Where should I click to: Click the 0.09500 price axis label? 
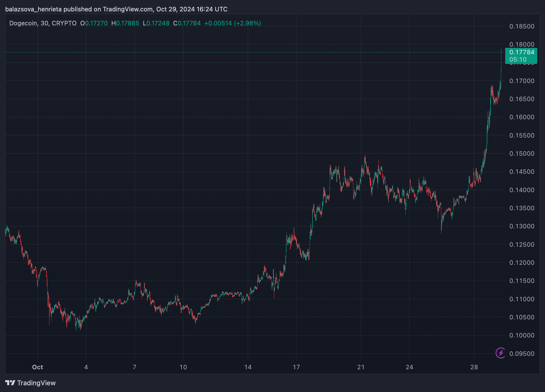click(x=521, y=354)
